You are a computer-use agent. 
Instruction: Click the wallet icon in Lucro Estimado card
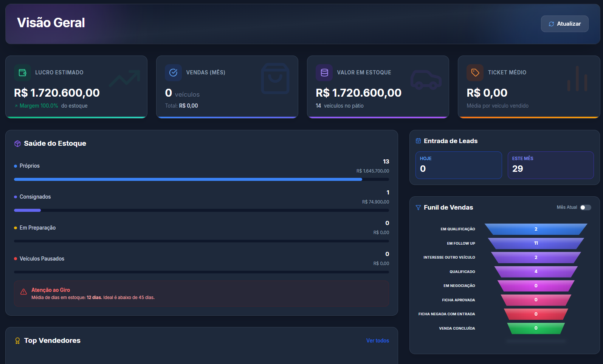click(22, 72)
